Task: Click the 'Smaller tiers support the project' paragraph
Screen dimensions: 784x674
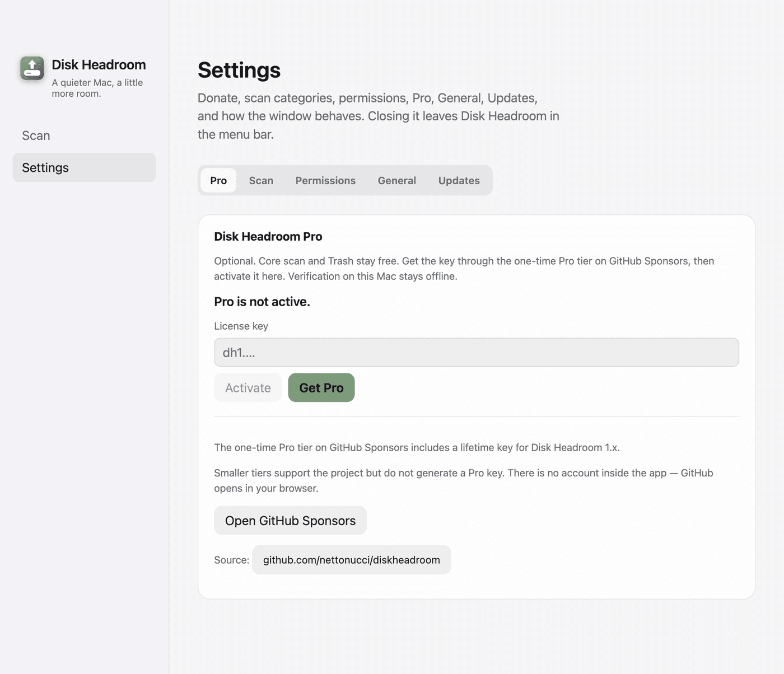Action: coord(464,480)
